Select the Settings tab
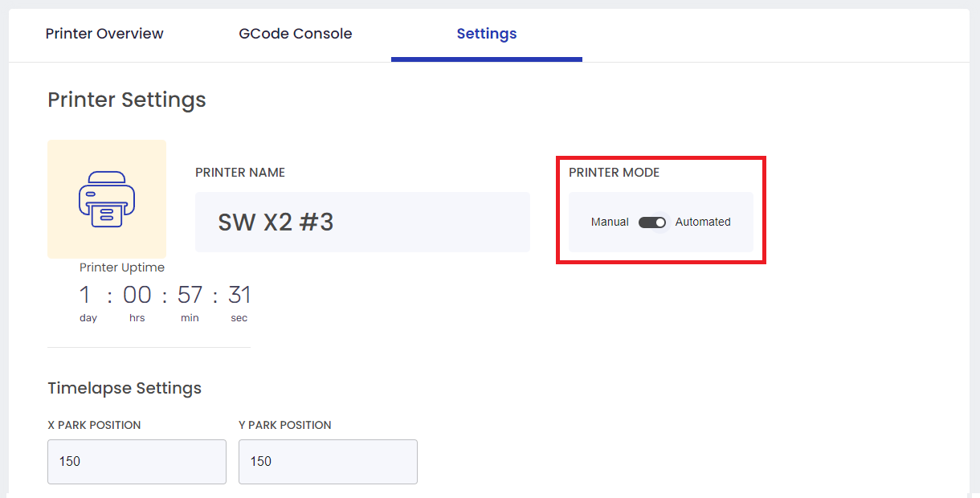980x498 pixels. coord(486,34)
